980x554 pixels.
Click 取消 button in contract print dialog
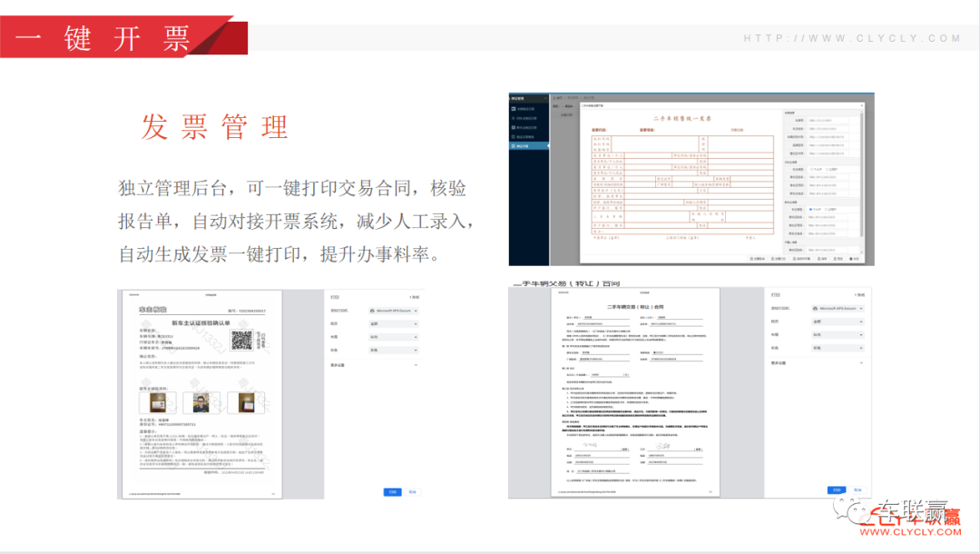[x=857, y=490]
